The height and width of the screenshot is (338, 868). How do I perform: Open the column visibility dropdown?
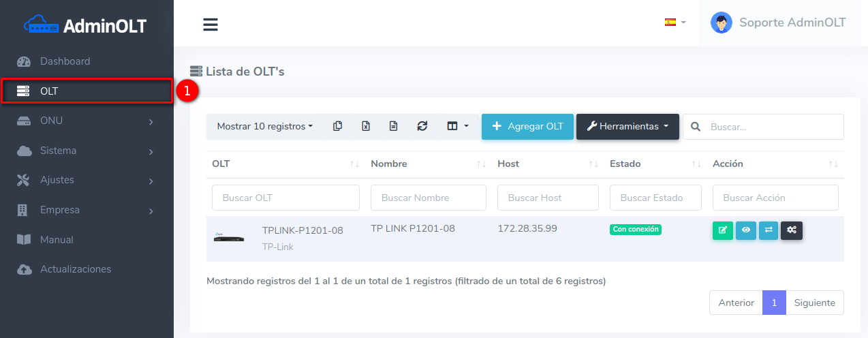coord(457,126)
